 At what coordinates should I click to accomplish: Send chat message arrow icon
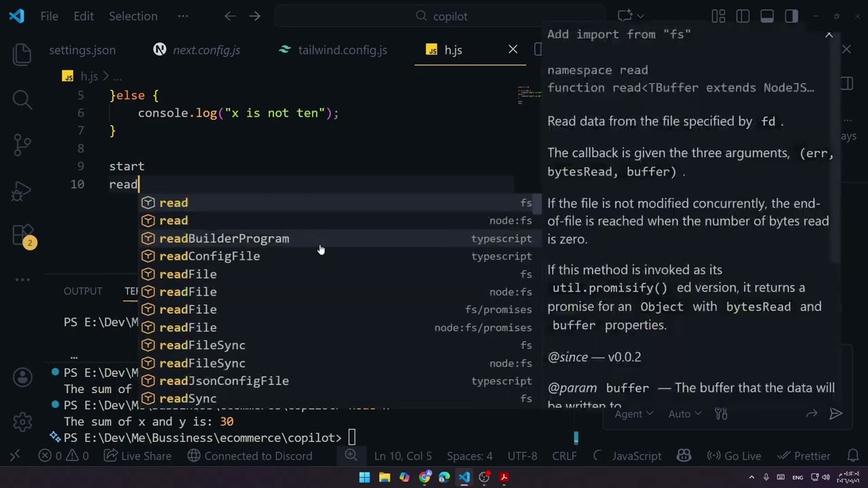click(x=836, y=414)
